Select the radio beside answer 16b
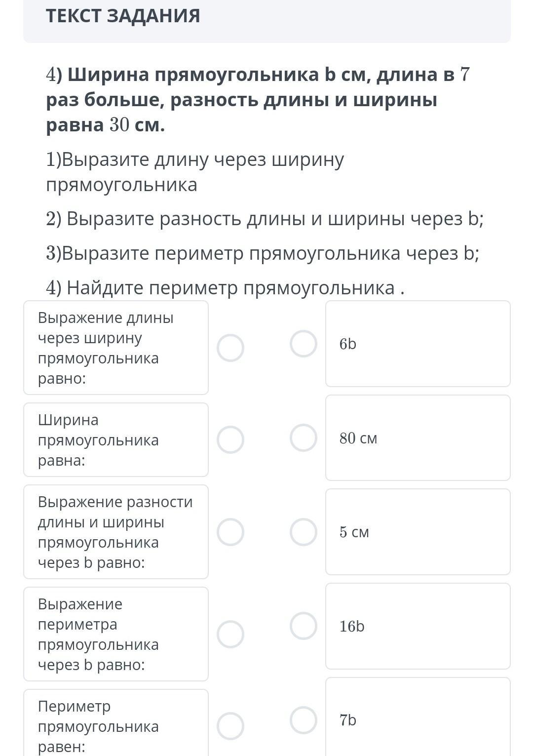This screenshot has height=756, width=533. pyautogui.click(x=303, y=626)
